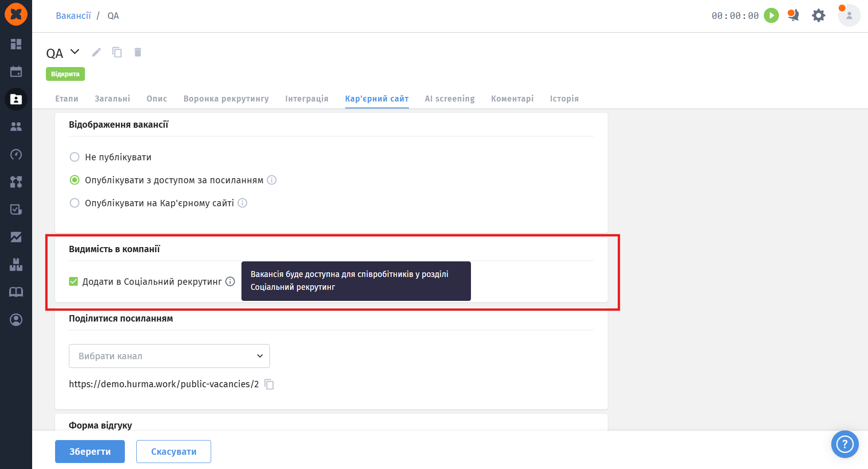Click info icon beside link-access publish option

tap(272, 180)
